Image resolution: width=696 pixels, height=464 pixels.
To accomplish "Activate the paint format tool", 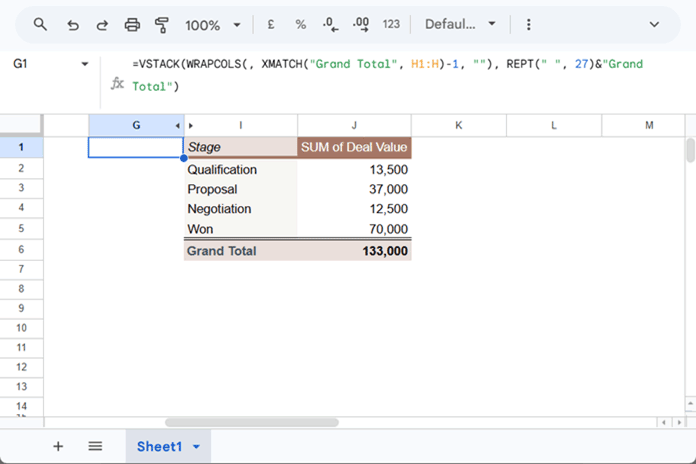I will [162, 25].
